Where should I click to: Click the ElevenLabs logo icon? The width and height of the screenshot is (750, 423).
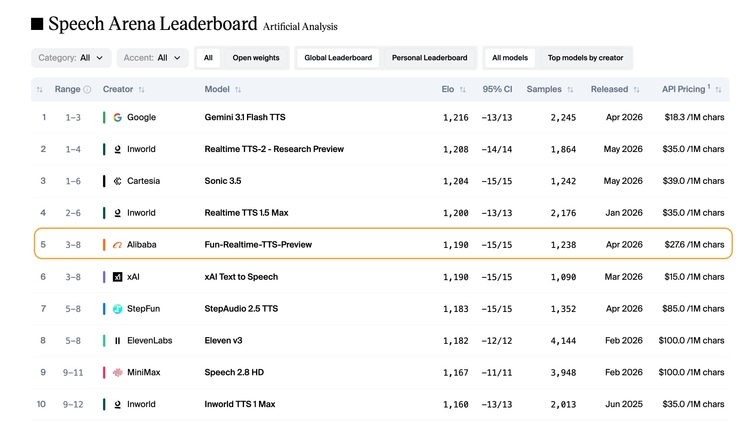tap(117, 341)
